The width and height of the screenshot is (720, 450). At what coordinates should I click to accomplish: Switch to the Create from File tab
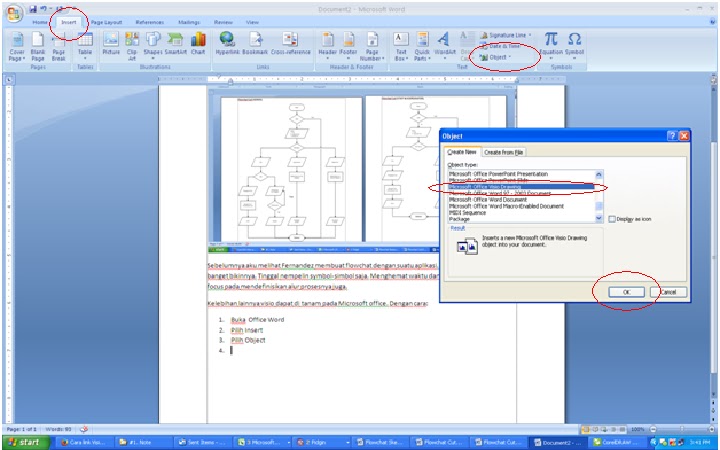[504, 152]
